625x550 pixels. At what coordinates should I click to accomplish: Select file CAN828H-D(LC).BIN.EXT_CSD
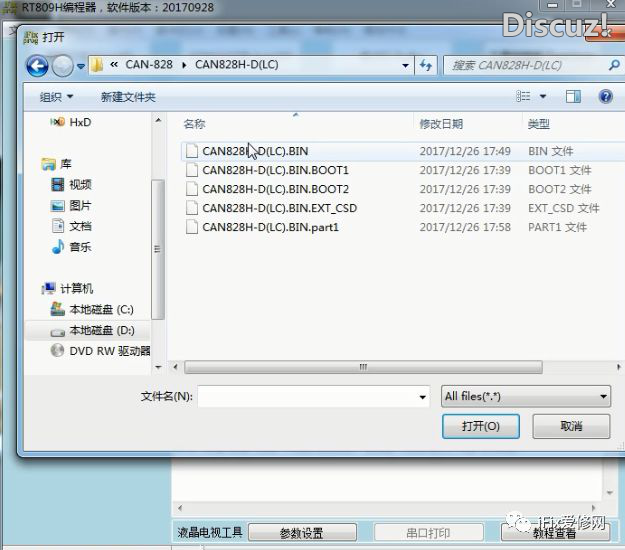279,208
